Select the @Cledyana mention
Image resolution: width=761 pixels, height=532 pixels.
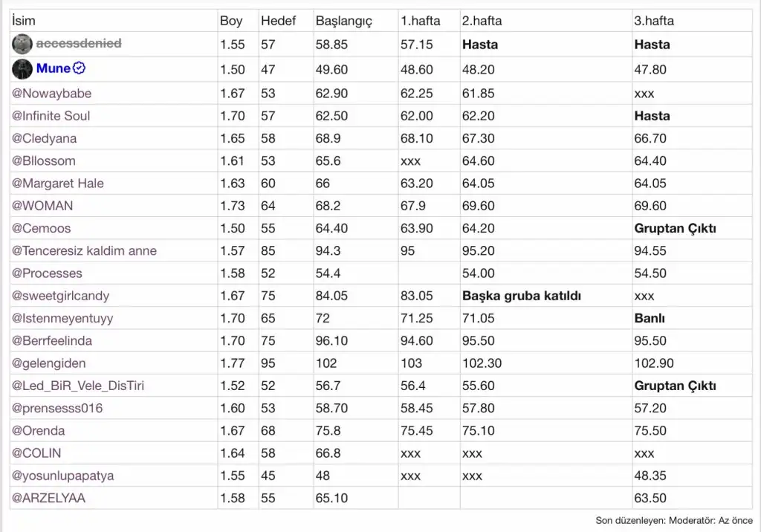[x=44, y=138]
